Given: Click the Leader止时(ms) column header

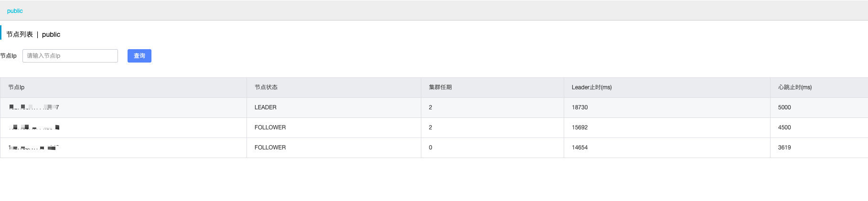Looking at the screenshot, I should pos(591,87).
